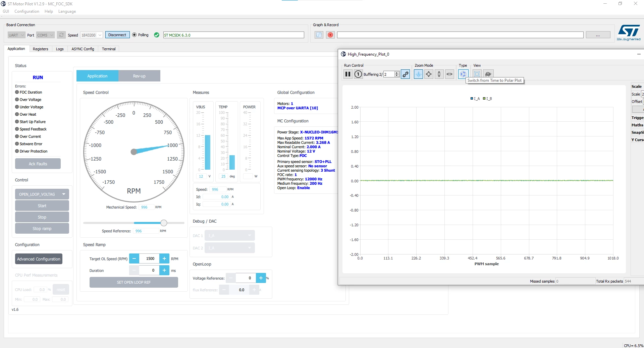
Task: Click the turtle view icon
Action: (x=488, y=74)
